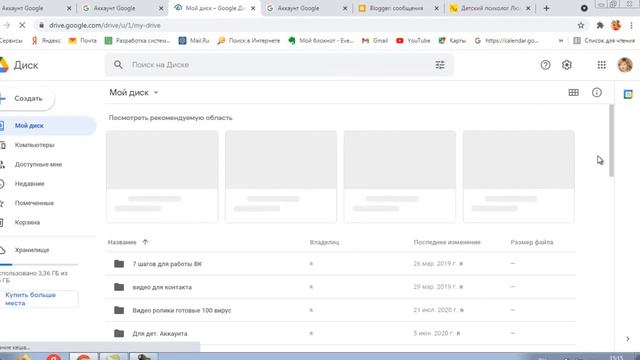Image resolution: width=640 pixels, height=360 pixels.
Task: Click the Последнее изменение column header
Action: click(x=447, y=242)
